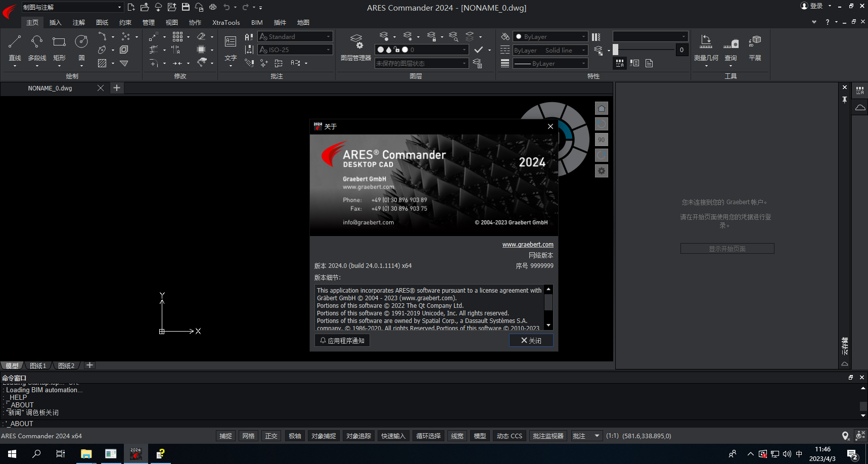
Task: Click the Print icon in quick access toolbar
Action: click(213, 7)
